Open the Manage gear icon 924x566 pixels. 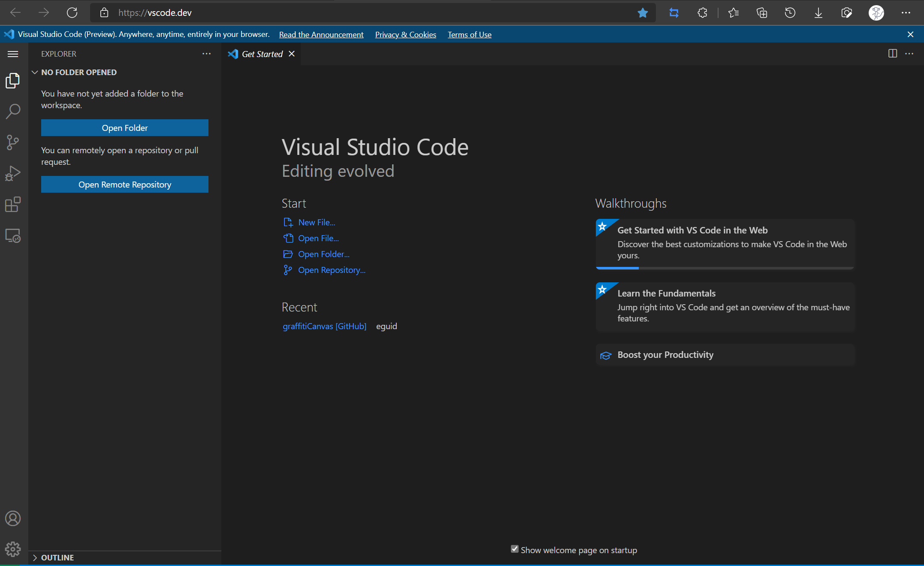tap(13, 549)
